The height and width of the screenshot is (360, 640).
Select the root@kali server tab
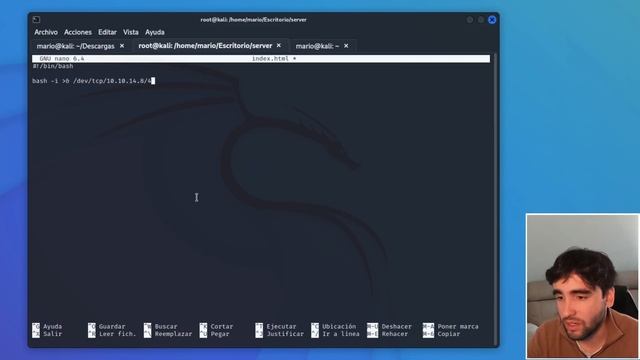[205, 46]
